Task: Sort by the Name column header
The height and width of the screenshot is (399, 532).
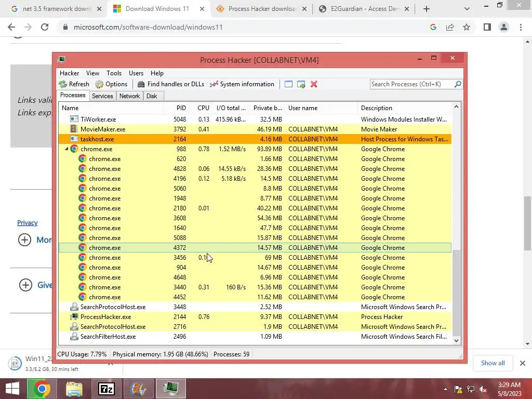Action: click(x=111, y=108)
